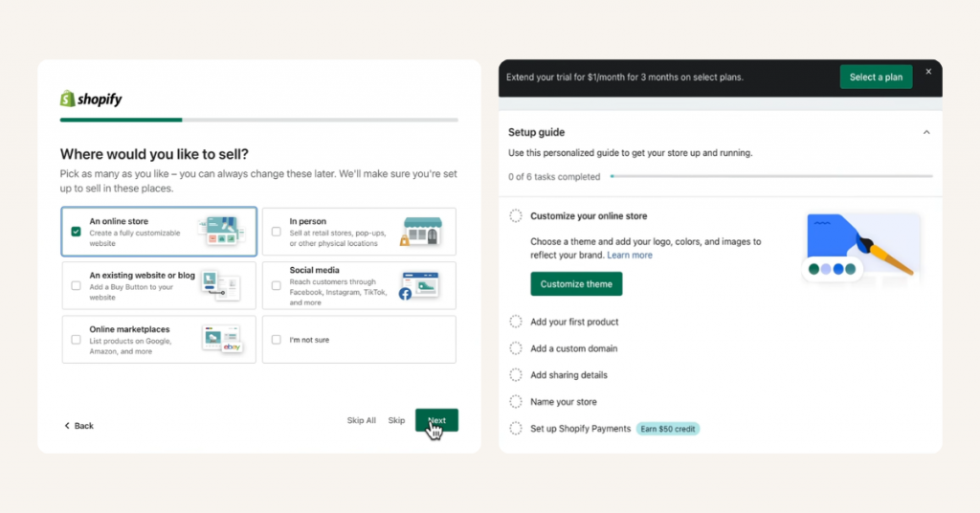The width and height of the screenshot is (980, 513).
Task: Go Back to previous step
Action: coord(78,426)
